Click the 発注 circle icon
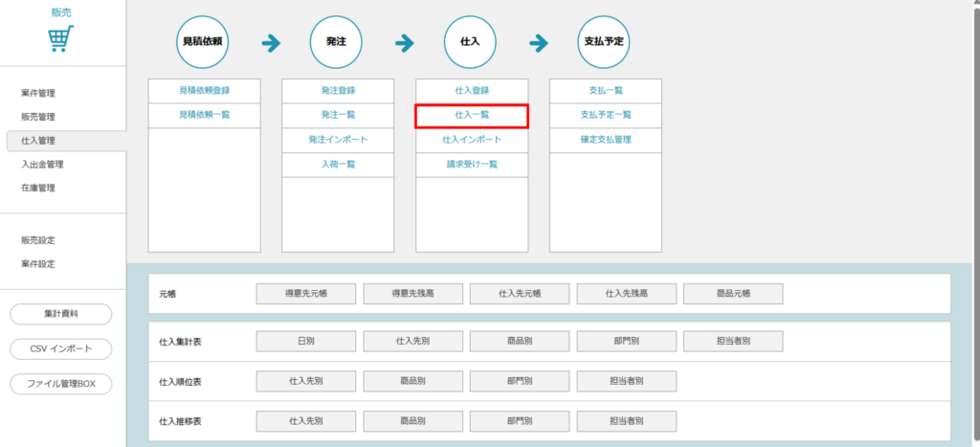Screen dimensions: 980x447 pos(337,43)
